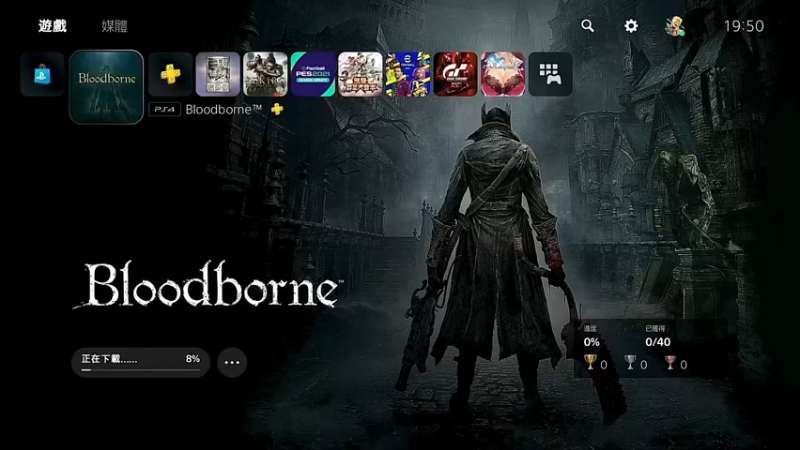Open the Gran Turismo tile
The image size is (800, 450).
coord(455,74)
